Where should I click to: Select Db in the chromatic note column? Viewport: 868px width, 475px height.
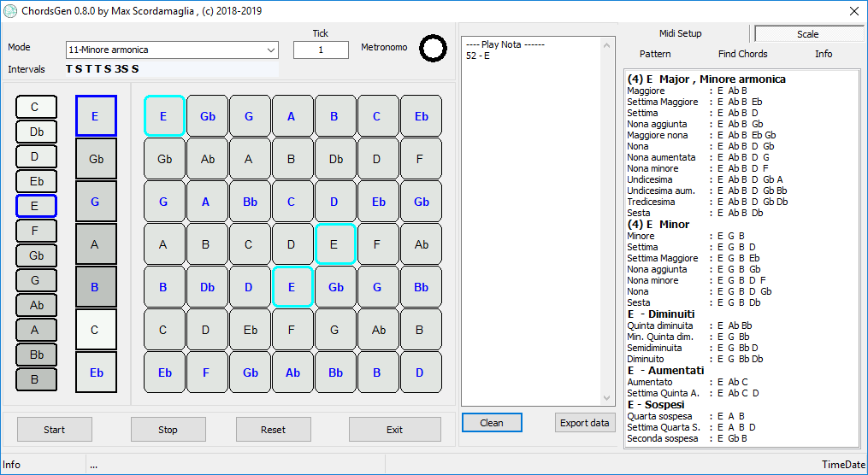[x=36, y=132]
